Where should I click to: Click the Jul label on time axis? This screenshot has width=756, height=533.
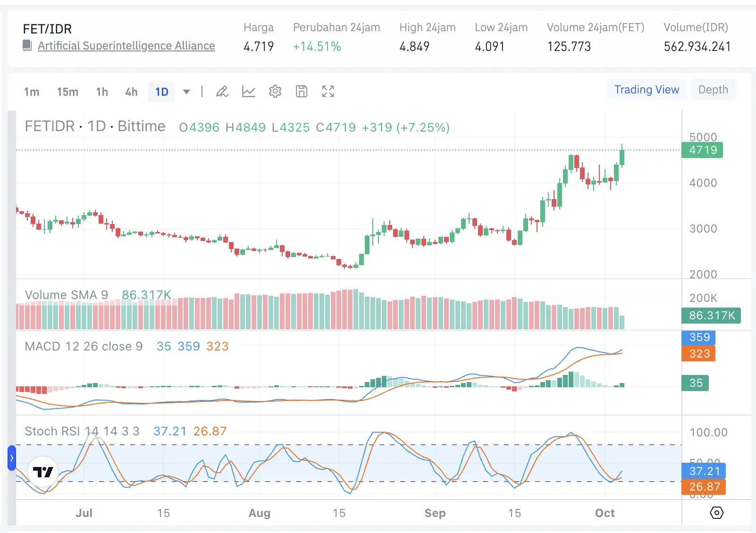pyautogui.click(x=84, y=513)
